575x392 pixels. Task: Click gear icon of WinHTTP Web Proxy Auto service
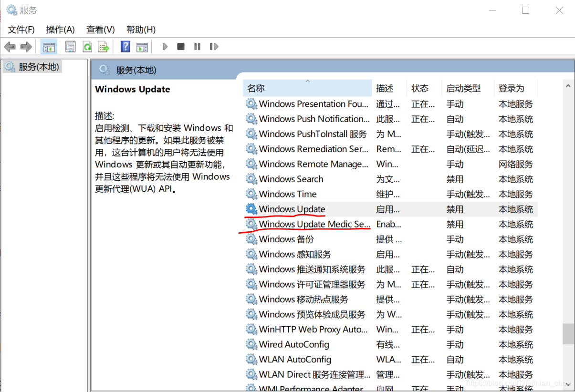point(251,329)
